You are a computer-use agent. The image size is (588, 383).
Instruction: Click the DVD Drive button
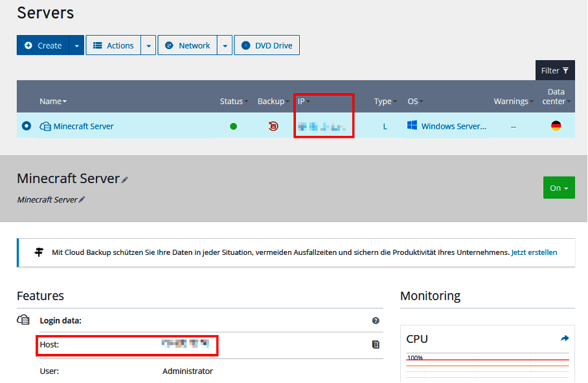(x=267, y=45)
